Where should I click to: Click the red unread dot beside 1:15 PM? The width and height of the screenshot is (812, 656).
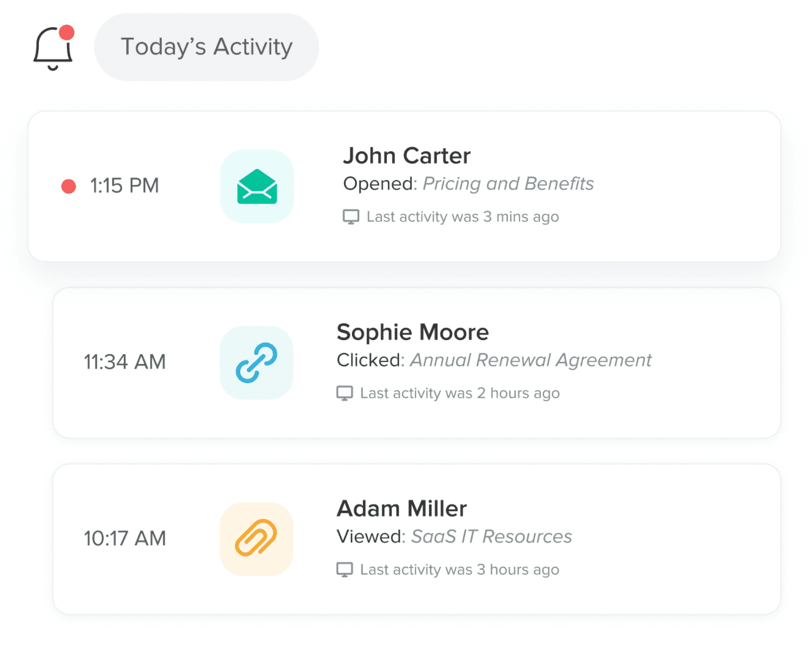coord(69,186)
